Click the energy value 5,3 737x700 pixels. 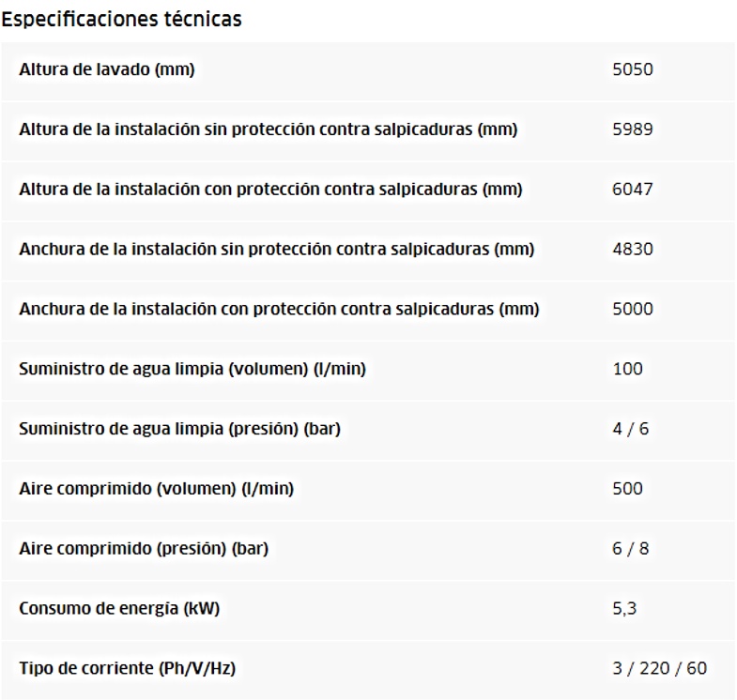click(x=624, y=609)
